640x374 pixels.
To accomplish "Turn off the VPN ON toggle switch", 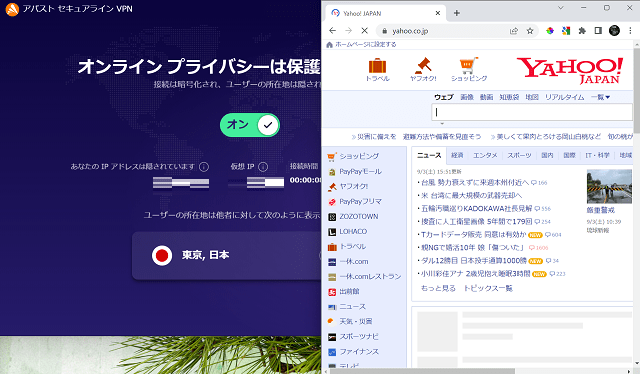I will pyautogui.click(x=250, y=125).
